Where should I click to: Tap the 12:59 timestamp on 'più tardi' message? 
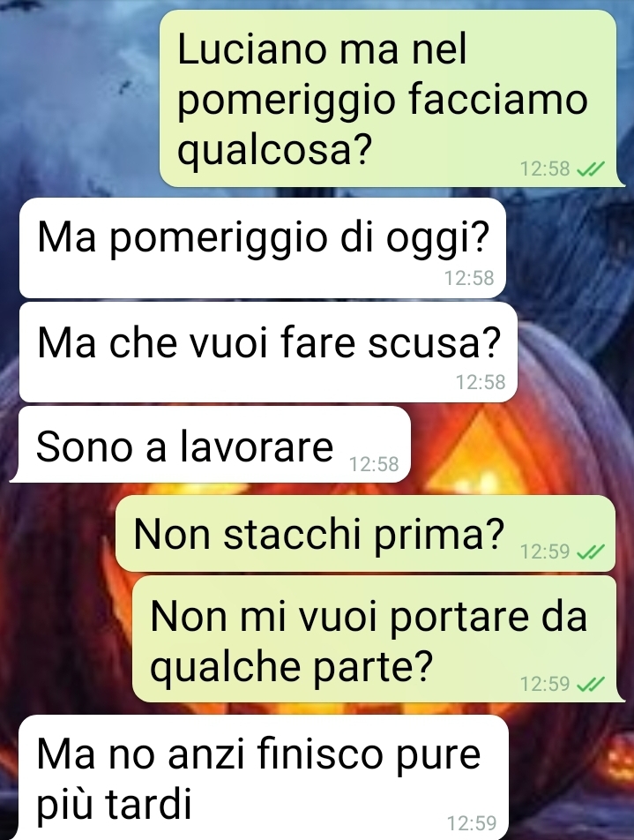472,823
